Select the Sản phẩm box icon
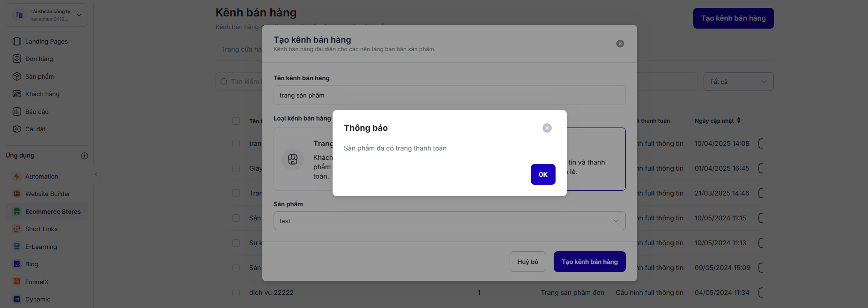 tap(17, 76)
